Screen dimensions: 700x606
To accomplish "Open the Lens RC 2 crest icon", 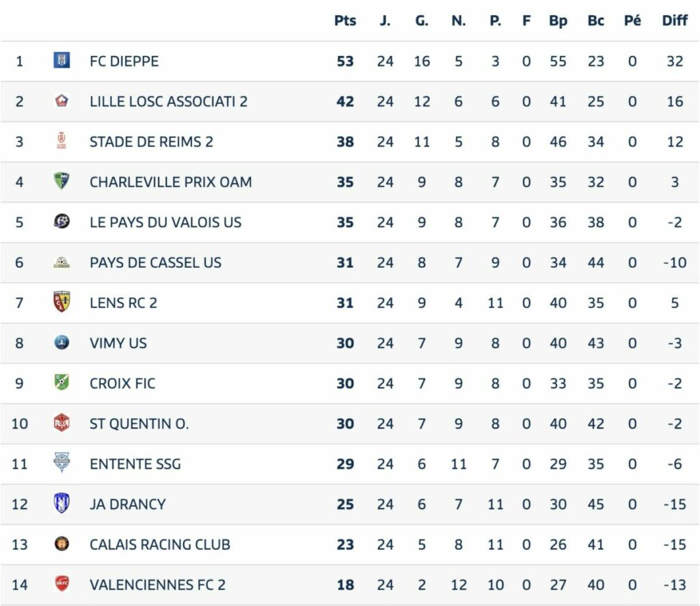I will tap(62, 302).
